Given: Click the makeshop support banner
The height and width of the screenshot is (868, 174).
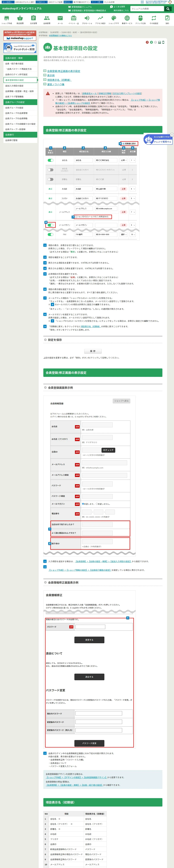Looking at the screenshot, I should click(20, 36).
